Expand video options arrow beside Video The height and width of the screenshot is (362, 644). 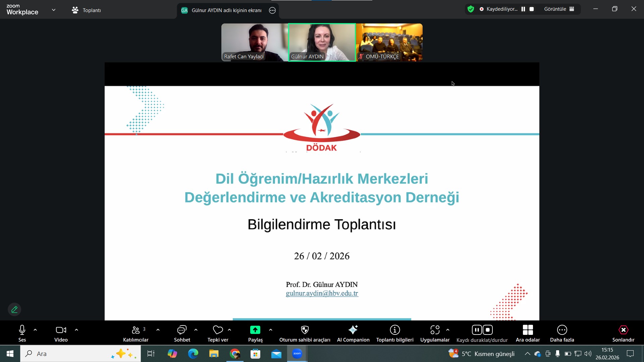(x=76, y=330)
